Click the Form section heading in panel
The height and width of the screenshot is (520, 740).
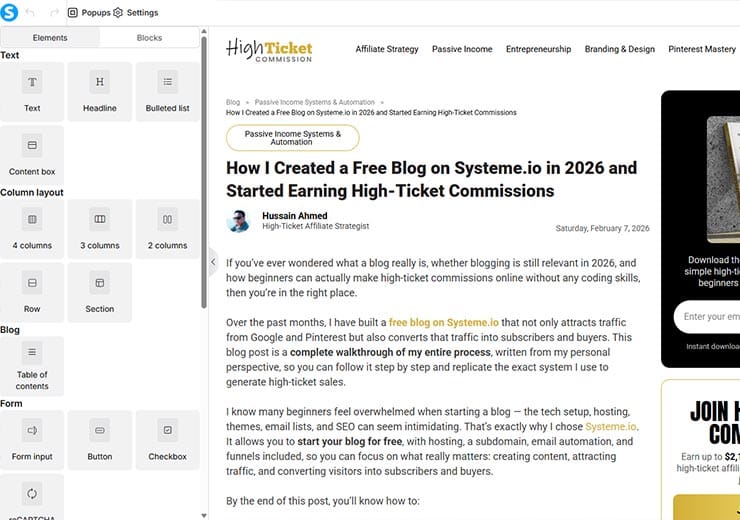pos(11,403)
